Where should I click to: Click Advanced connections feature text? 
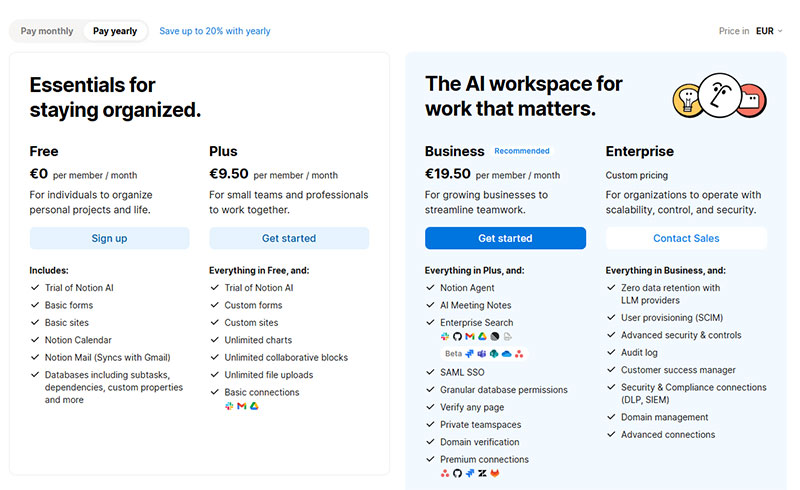(668, 435)
